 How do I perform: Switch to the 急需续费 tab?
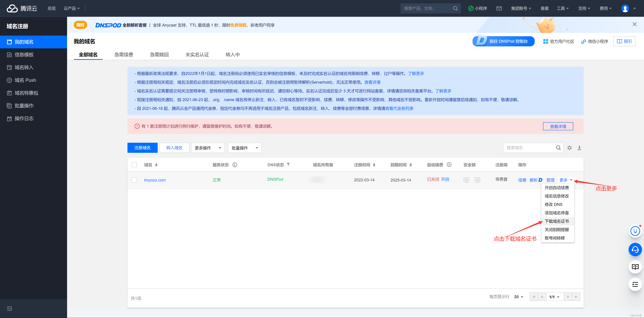[123, 55]
